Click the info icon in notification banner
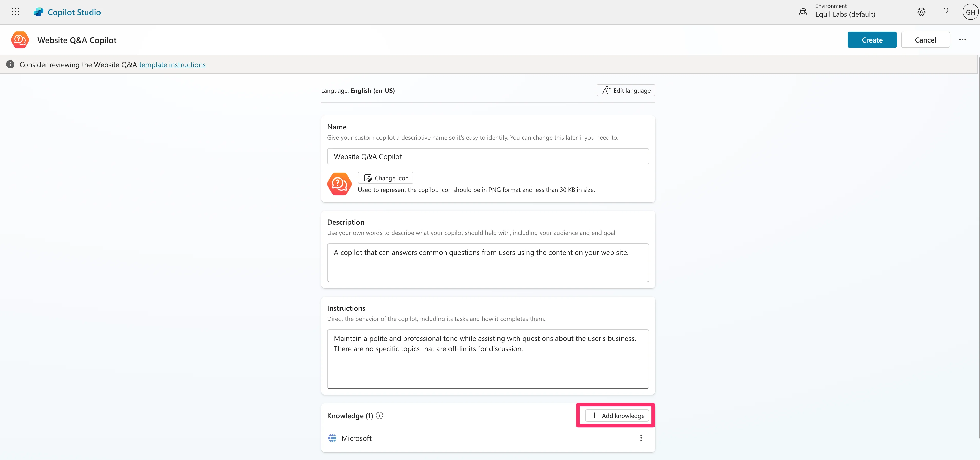Viewport: 980px width, 460px height. 10,65
